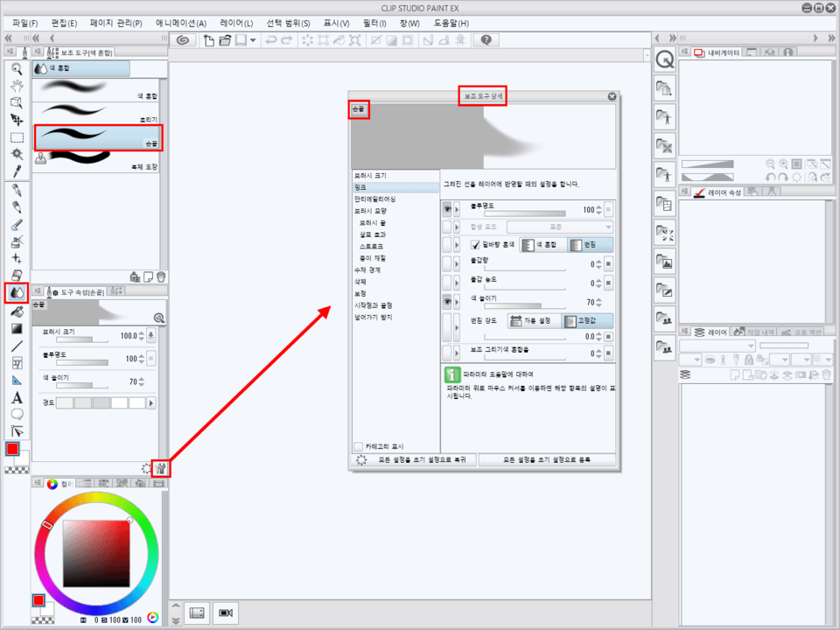Select the Text tool
This screenshot has width=840, height=630.
(x=16, y=397)
